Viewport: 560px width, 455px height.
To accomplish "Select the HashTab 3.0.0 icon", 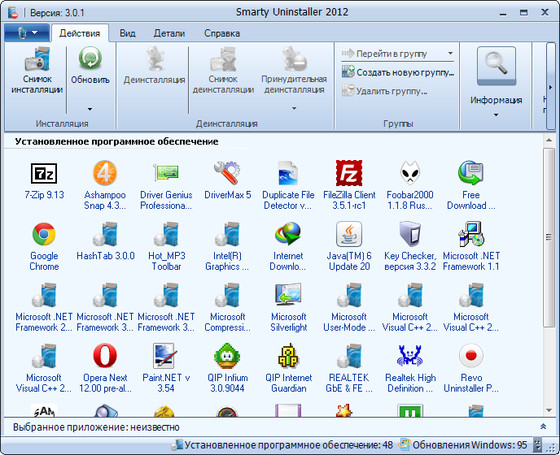I will pyautogui.click(x=105, y=234).
